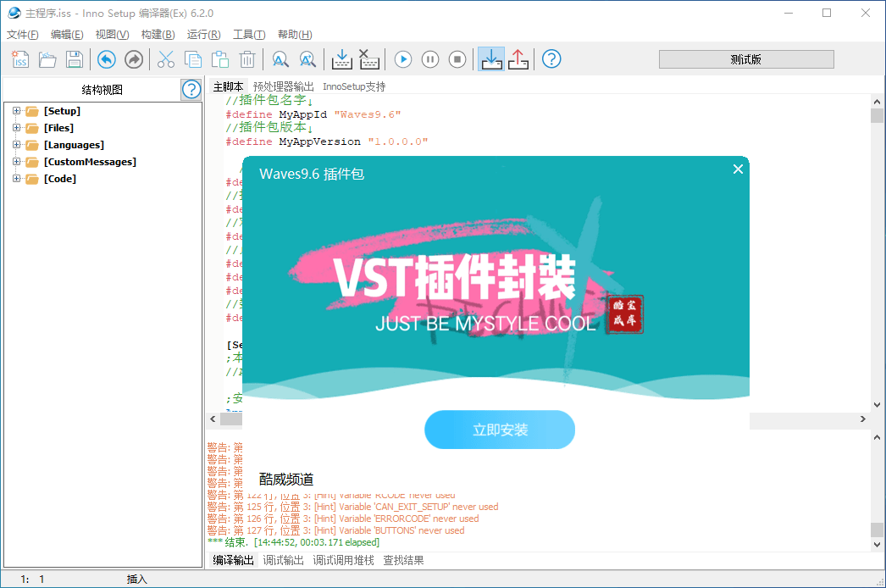Screen dimensions: 886x588
Task: Click editor horizontal scrollbar left arrow
Action: 213,419
